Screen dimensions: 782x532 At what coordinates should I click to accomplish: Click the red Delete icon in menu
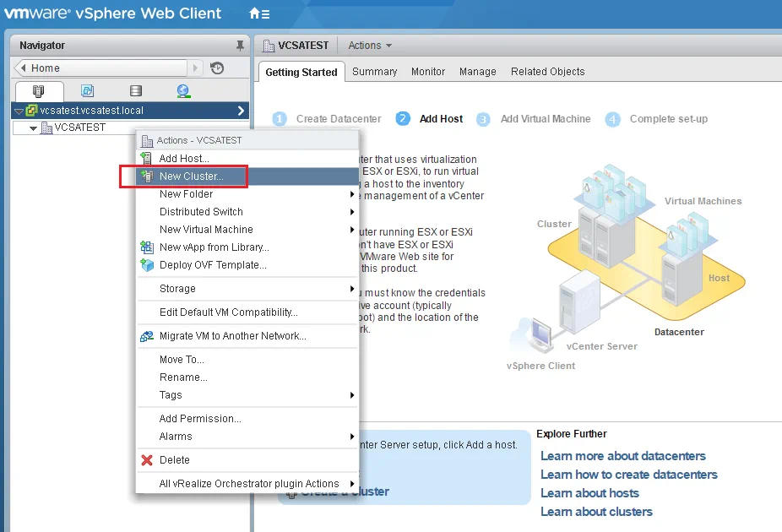click(x=147, y=460)
